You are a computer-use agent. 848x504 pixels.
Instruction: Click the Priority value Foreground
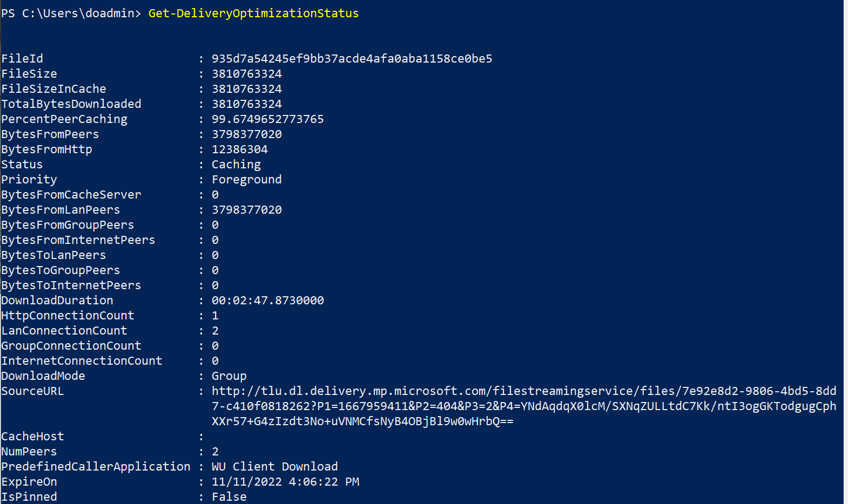coord(246,180)
